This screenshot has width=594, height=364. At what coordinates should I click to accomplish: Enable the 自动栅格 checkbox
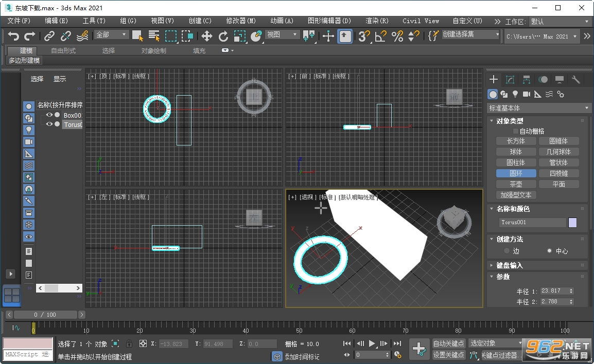[515, 131]
